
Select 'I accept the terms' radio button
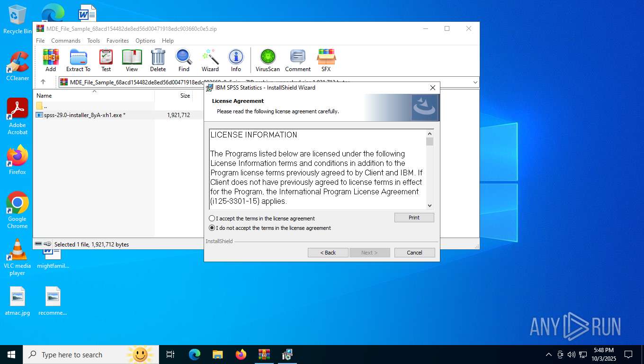pyautogui.click(x=212, y=218)
